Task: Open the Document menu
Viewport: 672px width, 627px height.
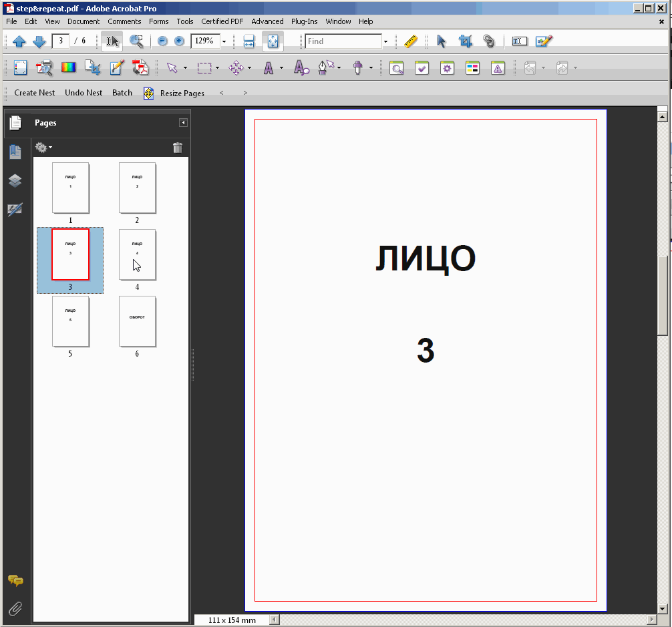Action: pyautogui.click(x=83, y=21)
